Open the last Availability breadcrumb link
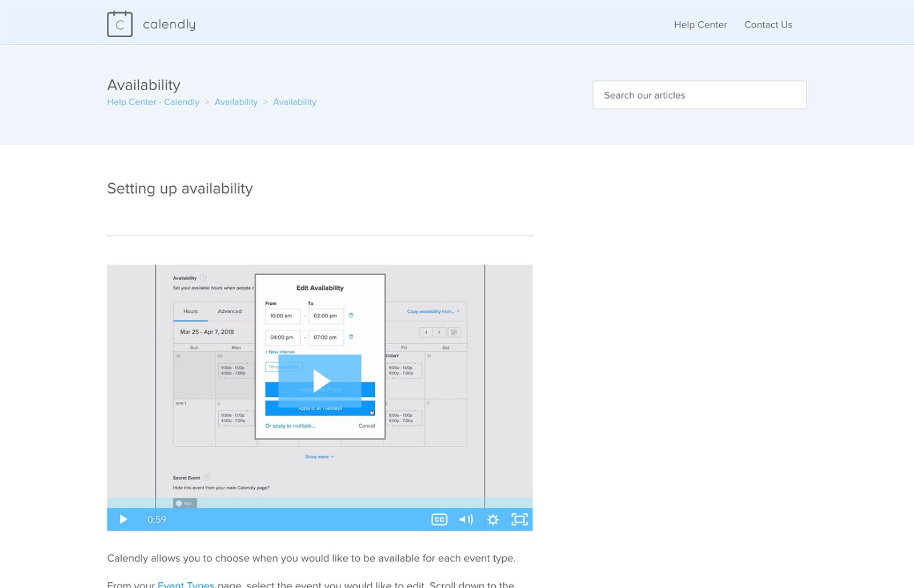 (x=295, y=102)
